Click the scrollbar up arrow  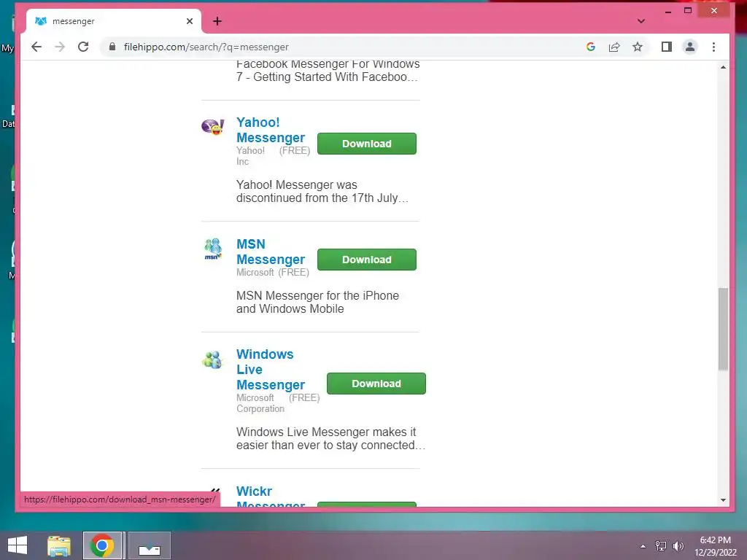[723, 67]
